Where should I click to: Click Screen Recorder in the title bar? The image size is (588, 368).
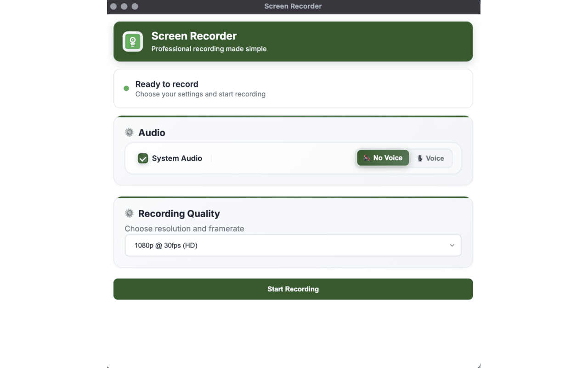(x=293, y=6)
